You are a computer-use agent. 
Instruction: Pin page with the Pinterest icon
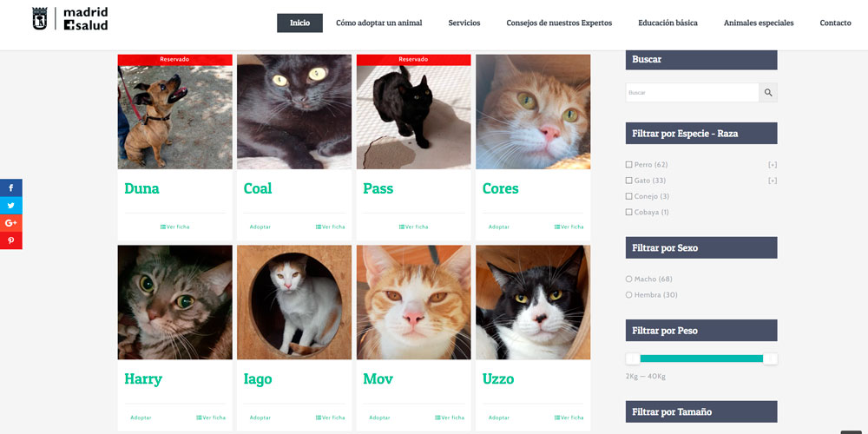point(11,240)
